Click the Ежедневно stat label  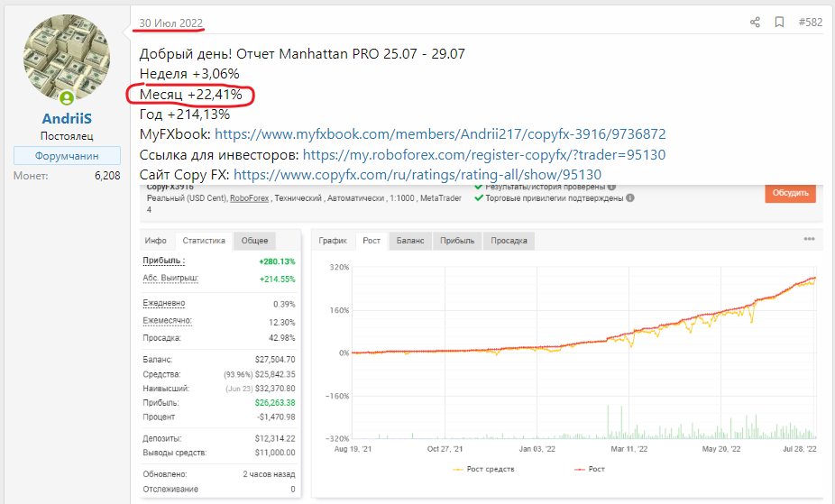(x=164, y=303)
